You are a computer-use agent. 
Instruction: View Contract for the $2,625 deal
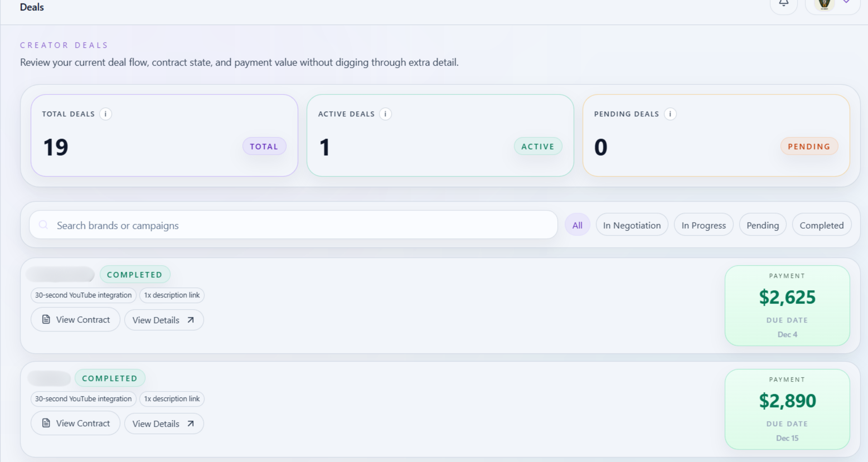[76, 320]
